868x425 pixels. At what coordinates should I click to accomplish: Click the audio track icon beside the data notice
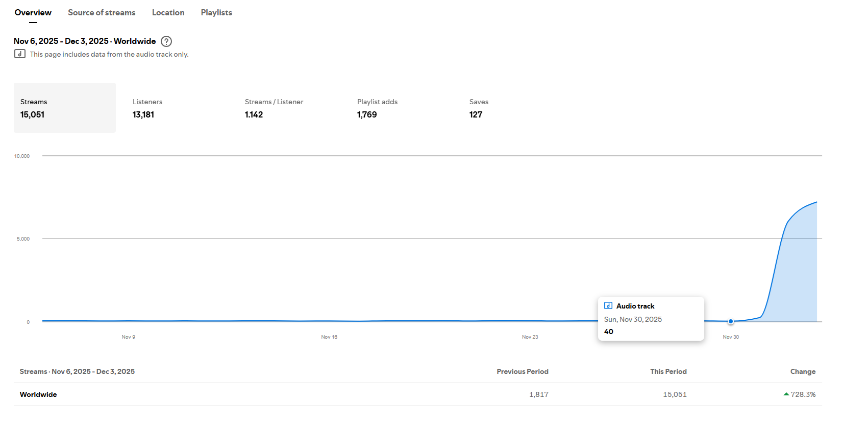[20, 54]
